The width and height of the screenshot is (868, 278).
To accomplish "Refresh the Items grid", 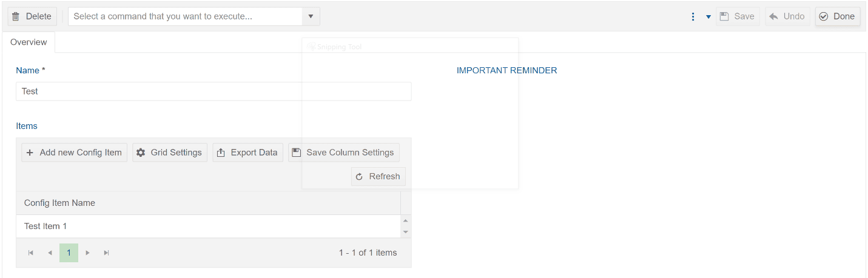I will 378,176.
